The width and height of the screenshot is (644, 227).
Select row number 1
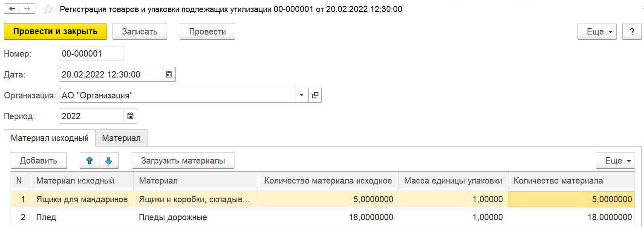[x=20, y=199]
